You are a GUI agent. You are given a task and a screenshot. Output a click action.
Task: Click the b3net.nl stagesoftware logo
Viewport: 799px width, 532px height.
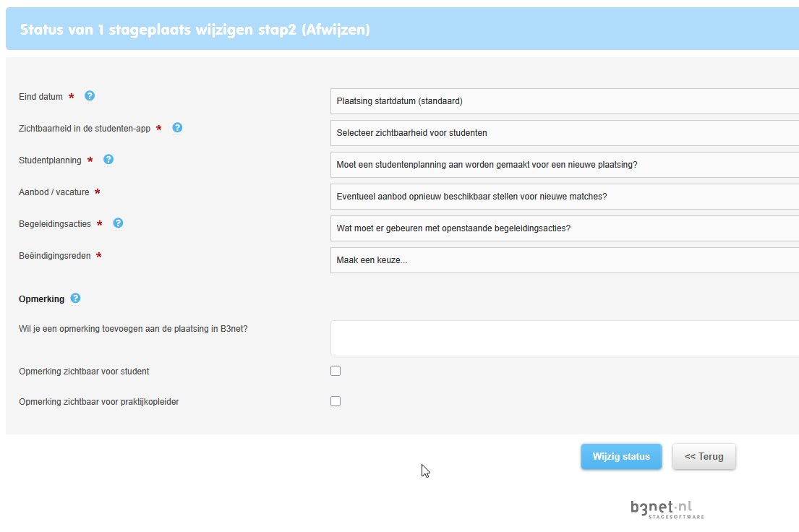point(667,509)
